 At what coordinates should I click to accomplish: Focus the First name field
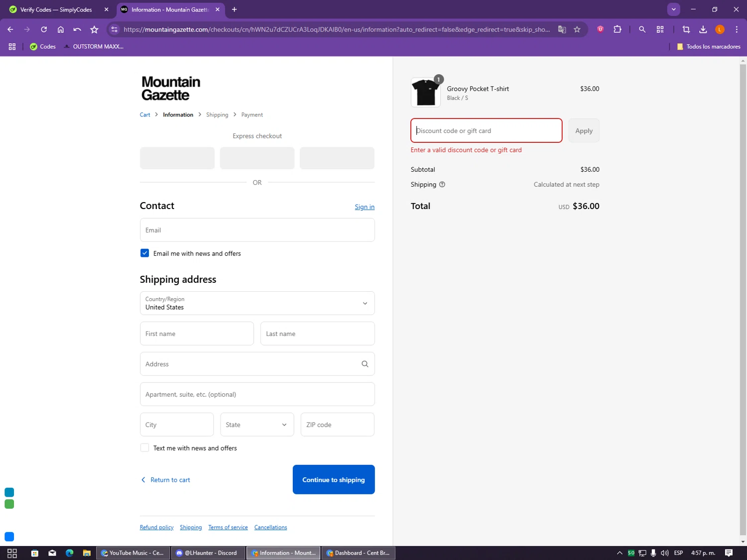point(197,334)
